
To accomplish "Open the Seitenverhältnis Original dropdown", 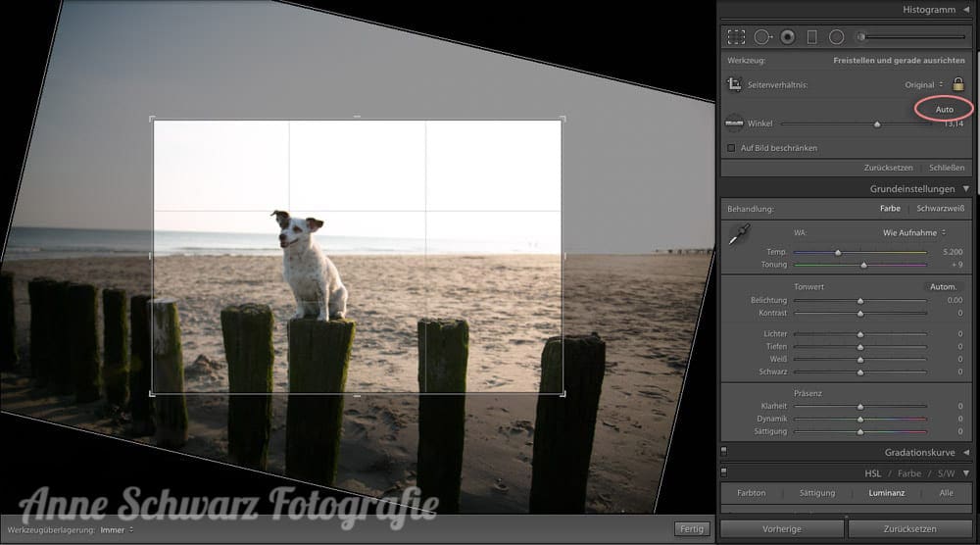I will click(x=924, y=84).
